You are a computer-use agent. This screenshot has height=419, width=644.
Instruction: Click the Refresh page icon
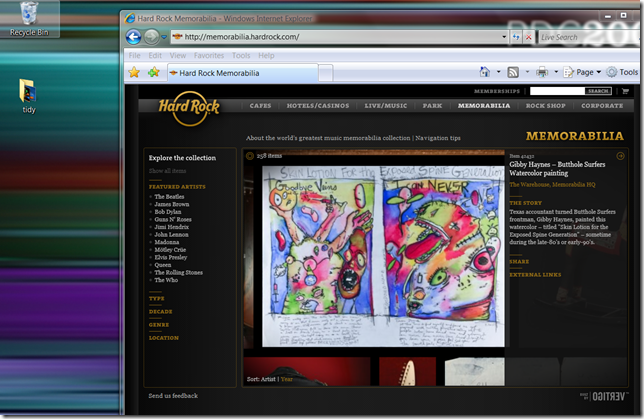point(516,37)
